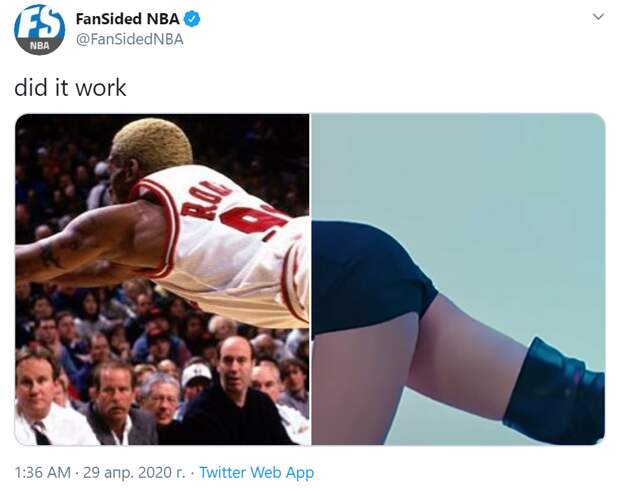The image size is (620, 491).
Task: Click the spectator wearing white cap
Action: tap(196, 380)
